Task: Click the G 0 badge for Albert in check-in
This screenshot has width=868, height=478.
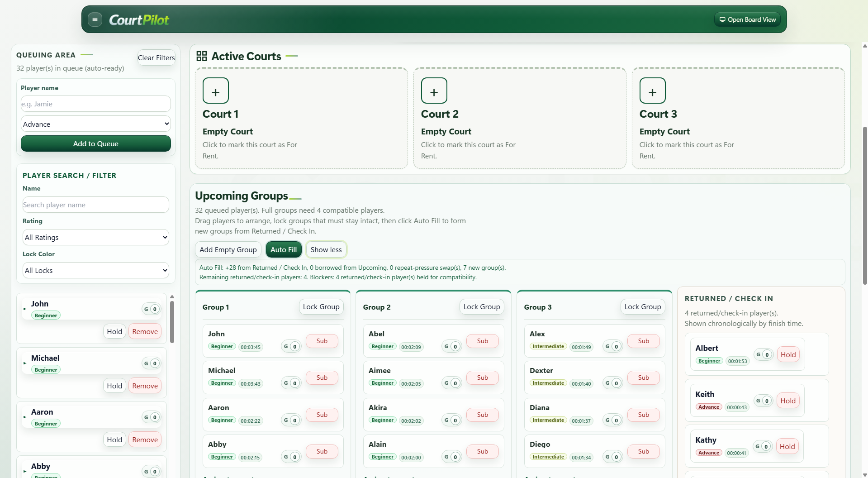Action: point(764,354)
